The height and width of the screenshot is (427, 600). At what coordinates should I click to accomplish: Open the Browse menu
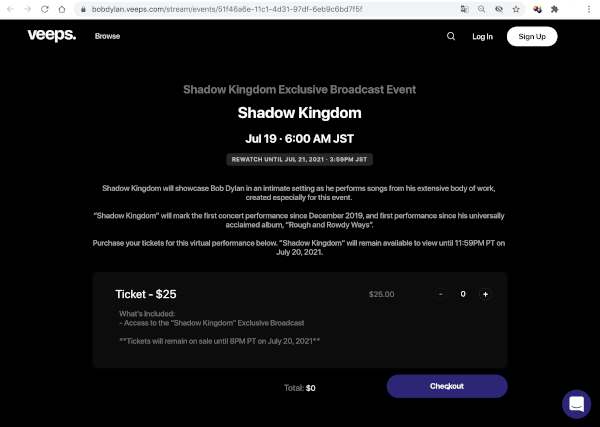click(108, 36)
